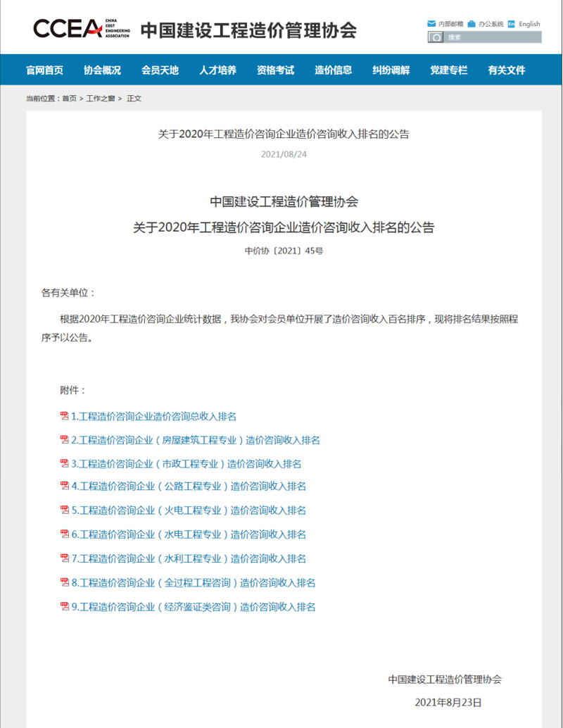Viewport: 563px width, 728px height.
Task: Click 办公系统 link
Action: coord(491,24)
